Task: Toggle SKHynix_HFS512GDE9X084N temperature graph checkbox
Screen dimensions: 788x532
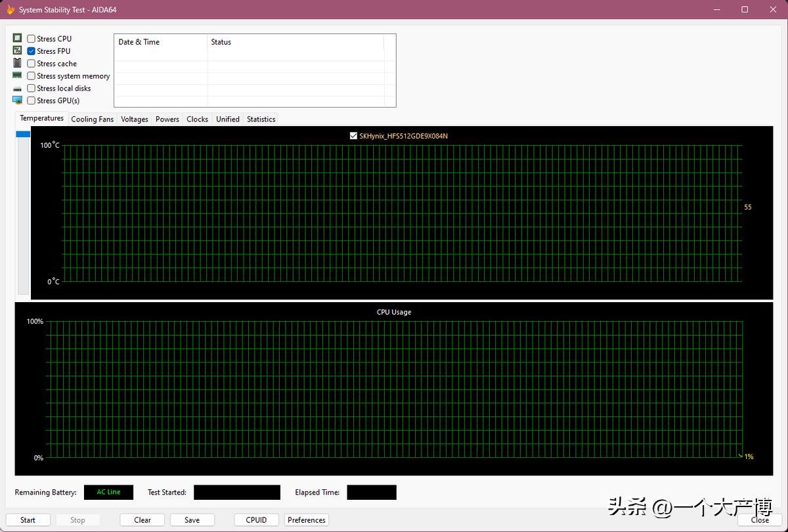Action: pyautogui.click(x=354, y=136)
